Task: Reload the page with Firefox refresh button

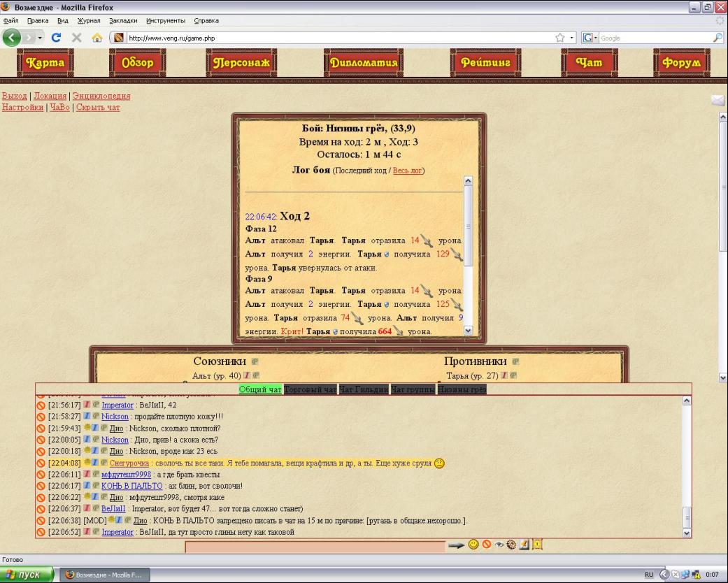Action: click(56, 38)
